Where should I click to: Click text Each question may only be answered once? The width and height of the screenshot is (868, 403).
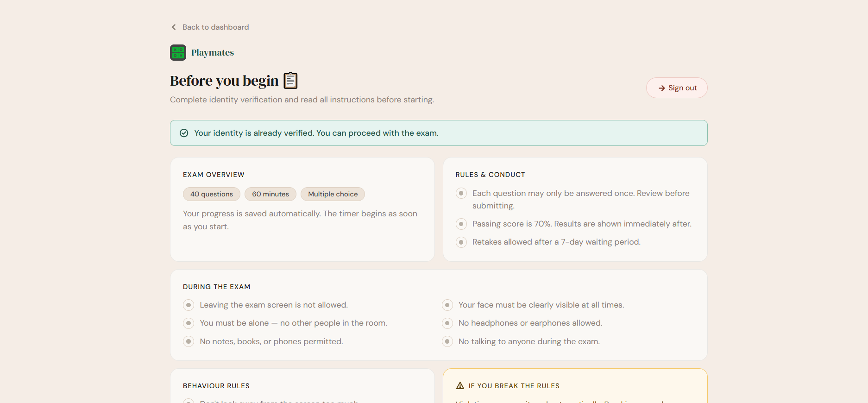(x=581, y=199)
